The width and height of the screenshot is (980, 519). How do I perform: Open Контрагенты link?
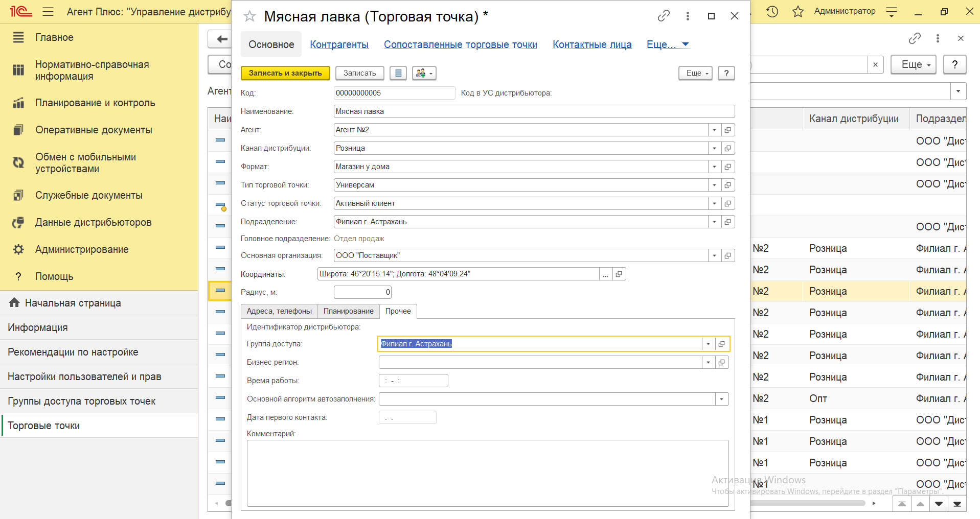point(339,44)
